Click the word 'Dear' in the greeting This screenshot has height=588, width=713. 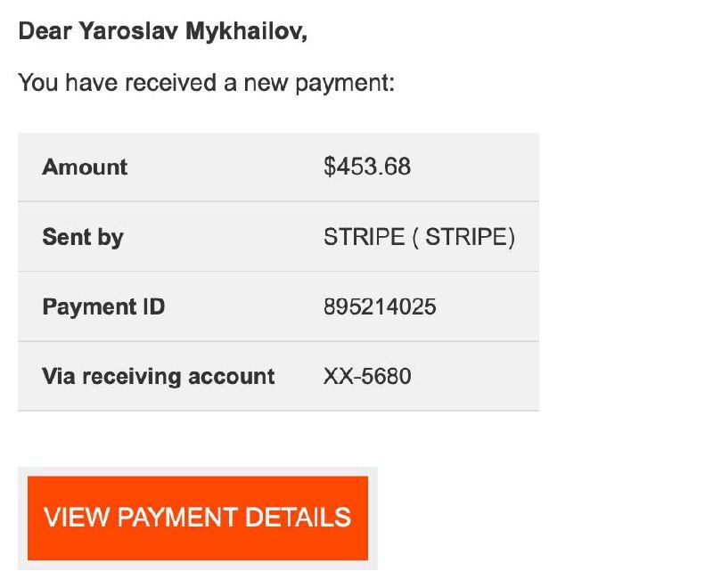tap(45, 32)
